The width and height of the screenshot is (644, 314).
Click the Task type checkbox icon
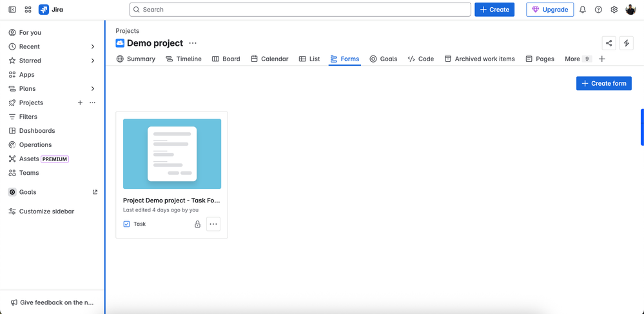click(126, 224)
